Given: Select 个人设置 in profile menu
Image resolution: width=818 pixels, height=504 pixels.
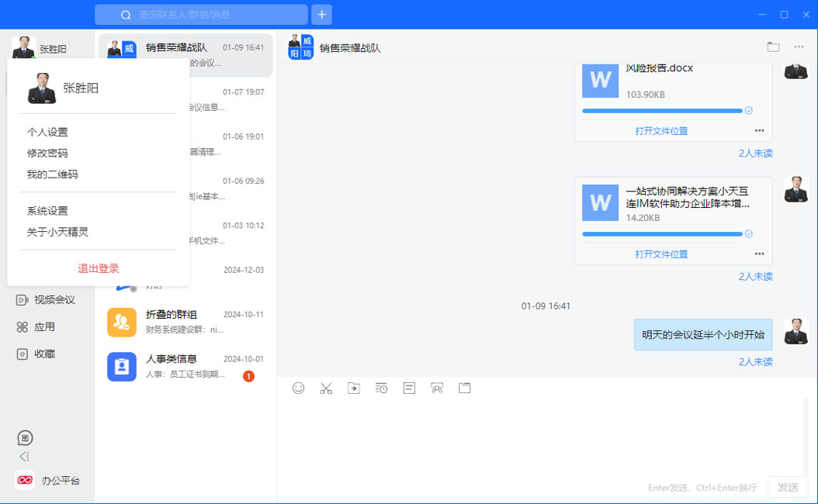Looking at the screenshot, I should (x=47, y=133).
